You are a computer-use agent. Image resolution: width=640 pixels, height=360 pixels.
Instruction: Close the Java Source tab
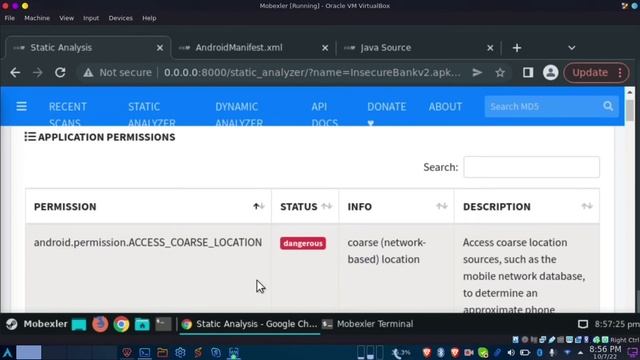(x=490, y=48)
